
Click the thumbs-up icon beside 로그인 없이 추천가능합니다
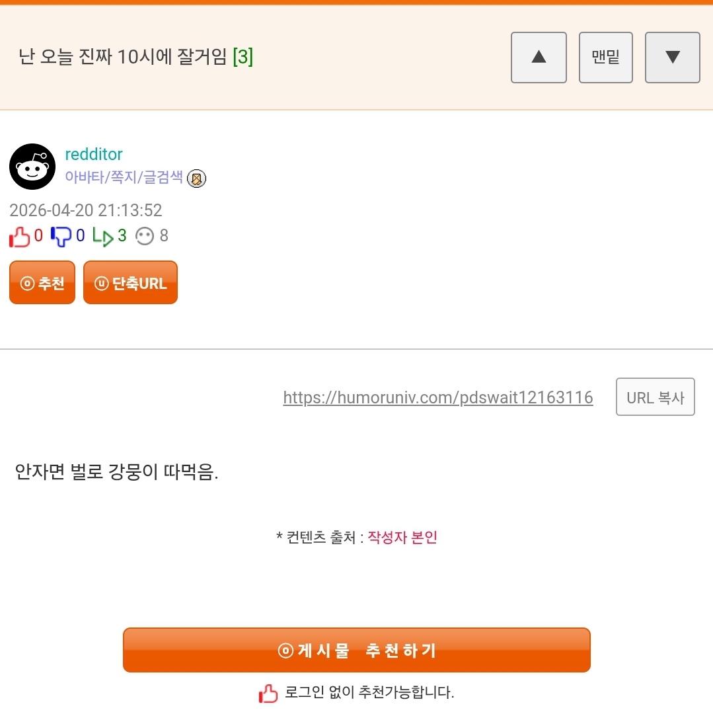pyautogui.click(x=268, y=694)
